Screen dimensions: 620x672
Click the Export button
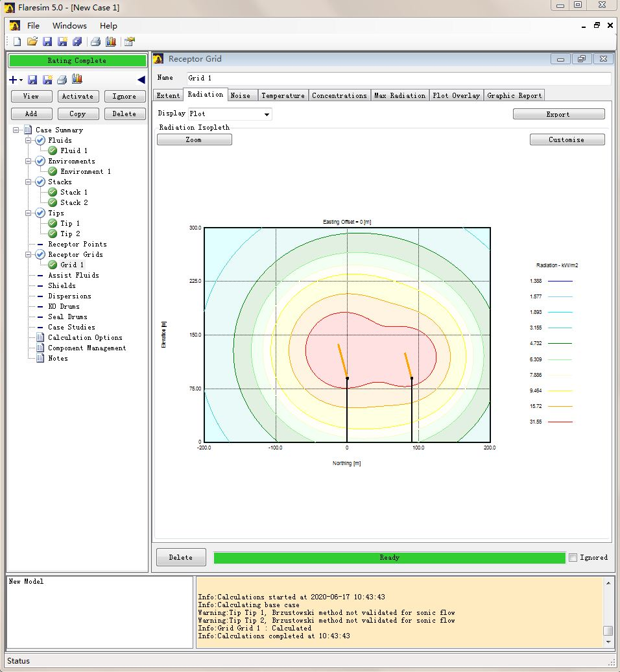[x=558, y=114]
